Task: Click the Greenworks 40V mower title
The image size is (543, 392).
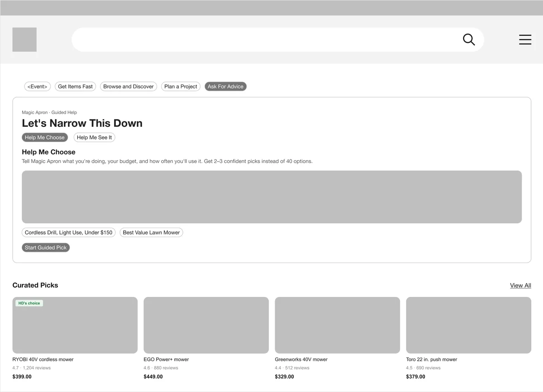Action: pyautogui.click(x=301, y=359)
